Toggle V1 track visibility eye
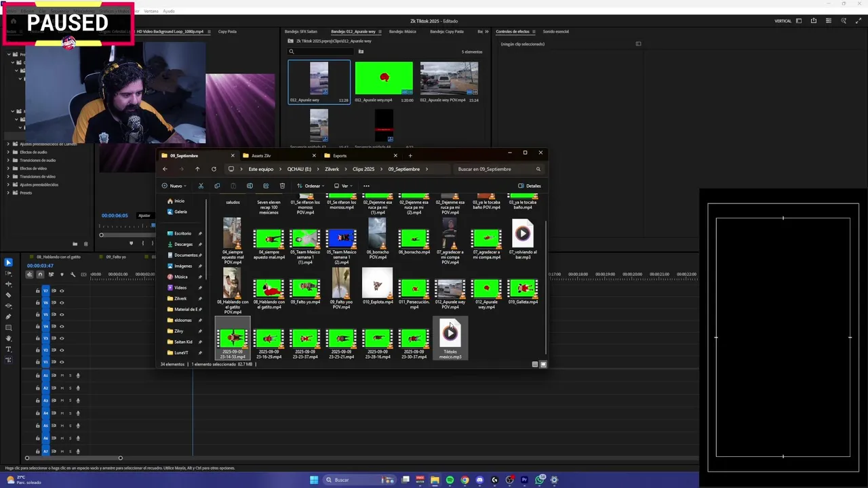The image size is (868, 488). tap(62, 362)
